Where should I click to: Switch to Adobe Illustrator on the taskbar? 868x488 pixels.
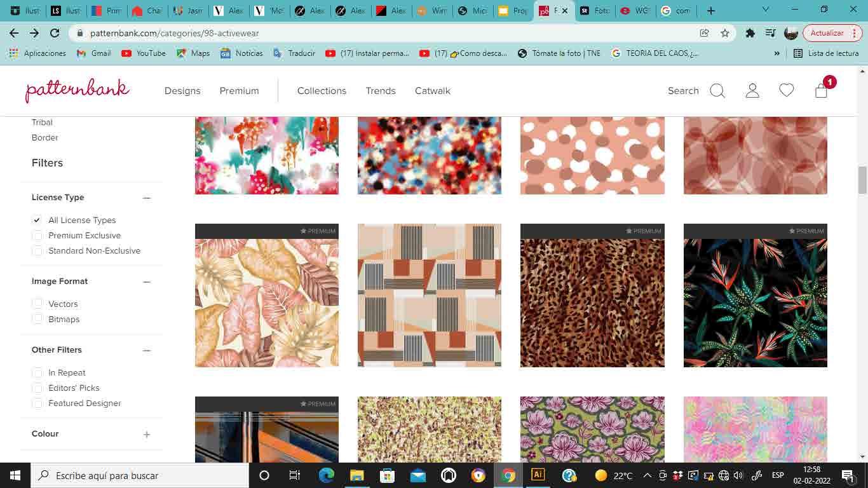pos(538,475)
